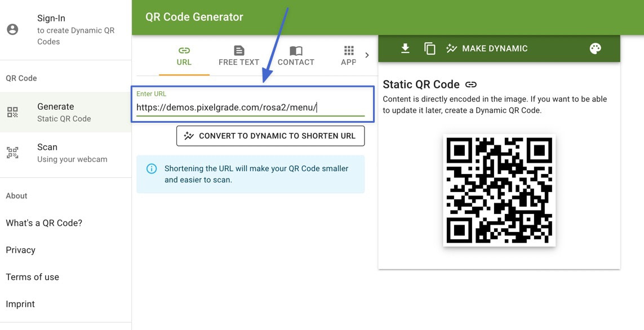Open the color palette picker
The height and width of the screenshot is (330, 644).
[594, 48]
